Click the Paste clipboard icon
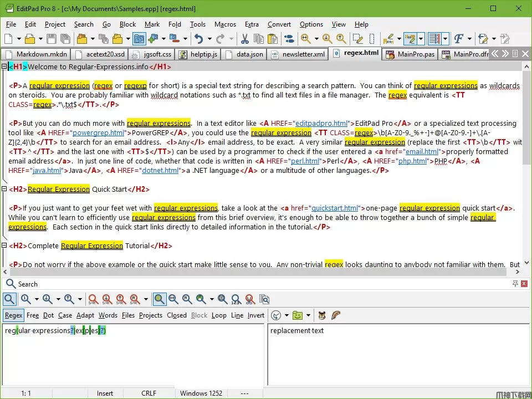 pos(273,39)
